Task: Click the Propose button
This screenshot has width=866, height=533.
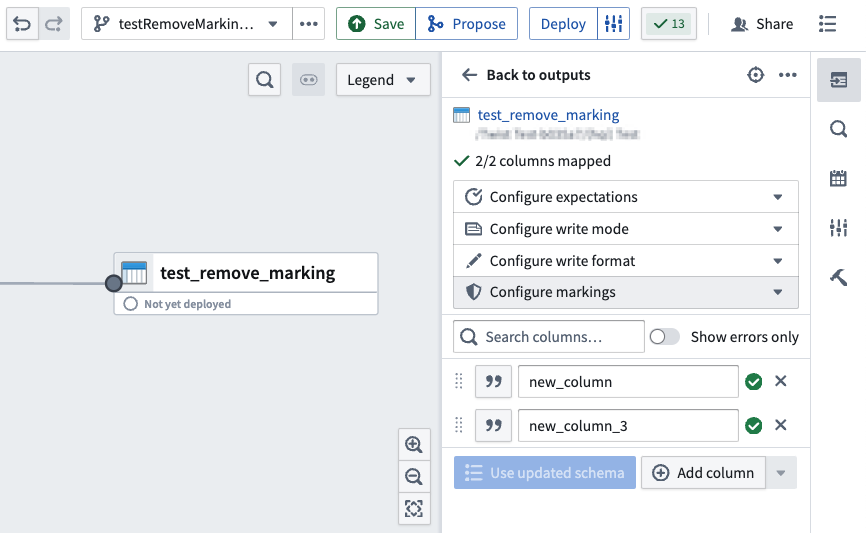Action: tap(467, 24)
